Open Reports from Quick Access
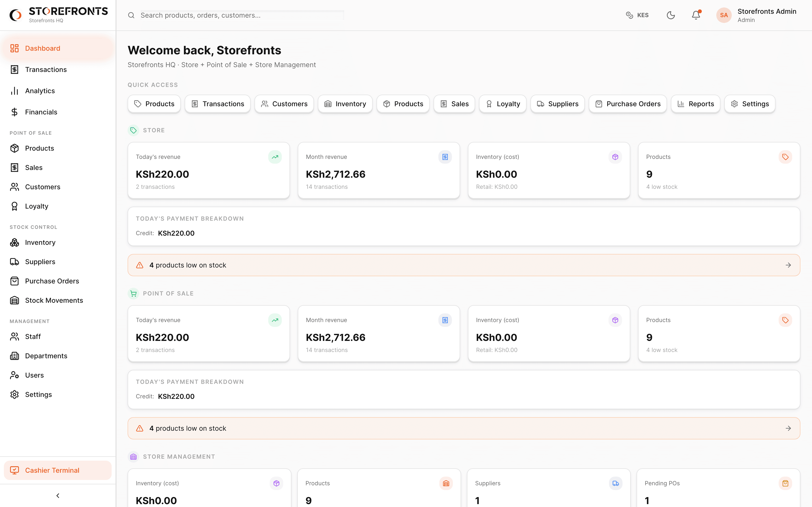Screen dimensions: 812x507 695,104
